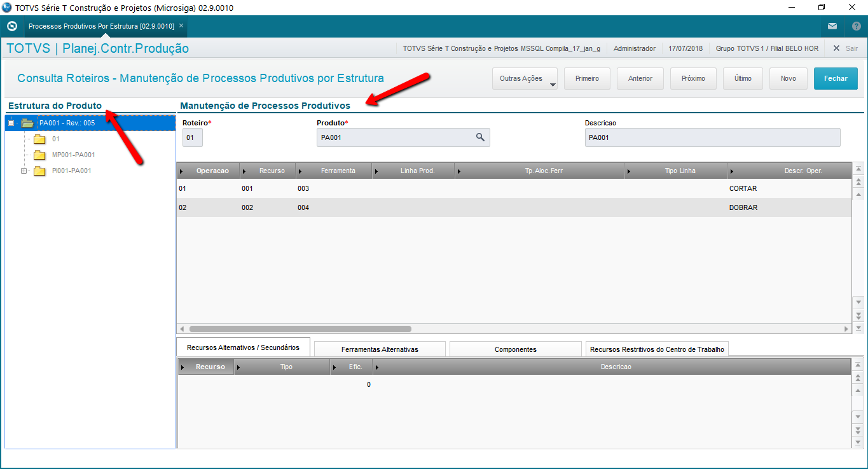Select the MP001-PA001 folder icon
Screen dimensions: 868x469
(40, 155)
